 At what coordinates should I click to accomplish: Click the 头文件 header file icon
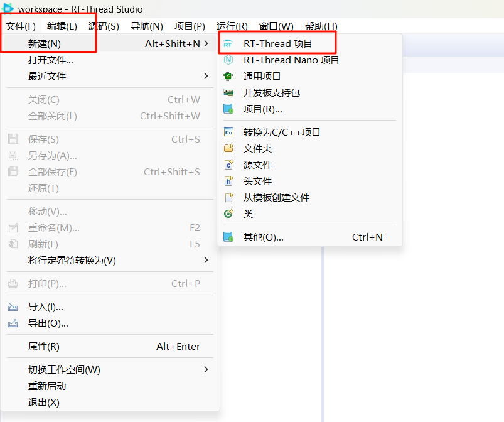[x=228, y=181]
